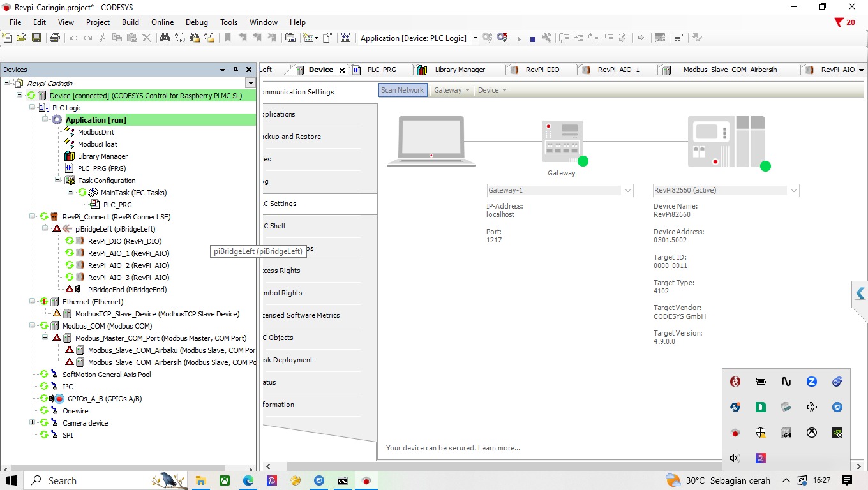The image size is (868, 490).
Task: Collapse the RevPi_Connect tree node
Action: pos(32,217)
